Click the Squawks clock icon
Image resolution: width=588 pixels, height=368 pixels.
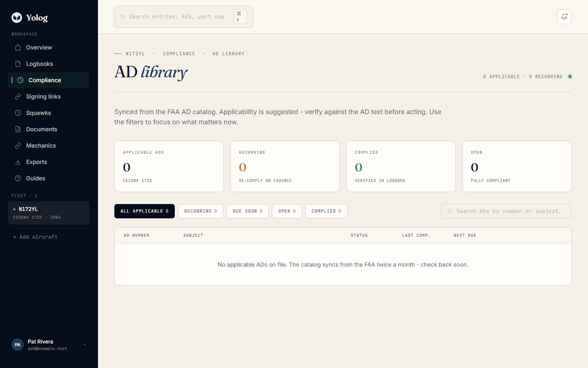tap(18, 113)
